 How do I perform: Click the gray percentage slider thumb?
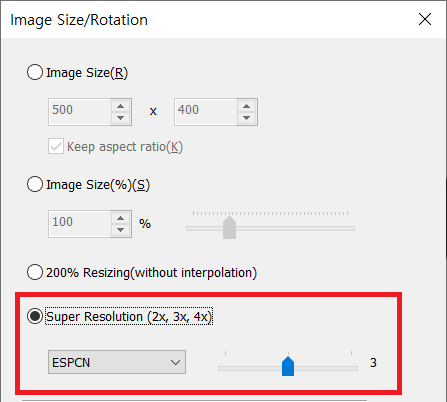click(x=229, y=227)
